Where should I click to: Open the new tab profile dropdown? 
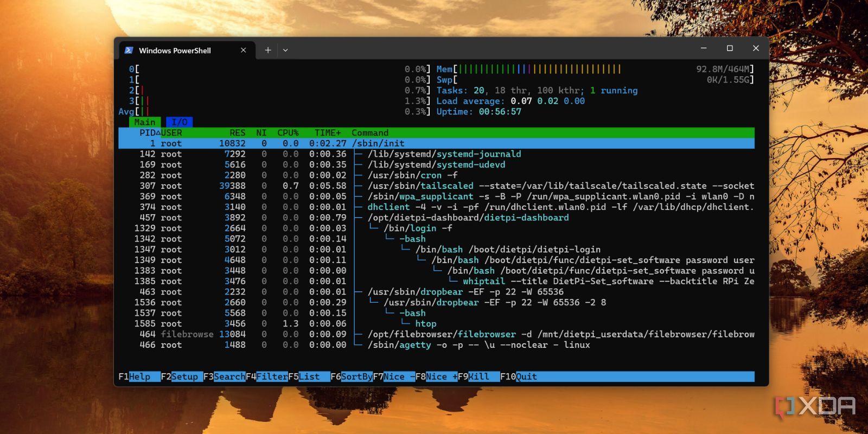[285, 50]
